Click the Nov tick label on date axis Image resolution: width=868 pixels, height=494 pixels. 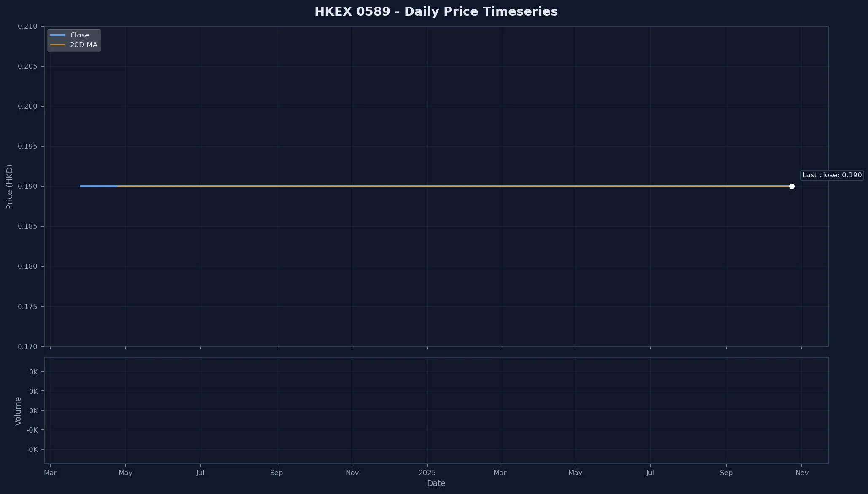802,473
